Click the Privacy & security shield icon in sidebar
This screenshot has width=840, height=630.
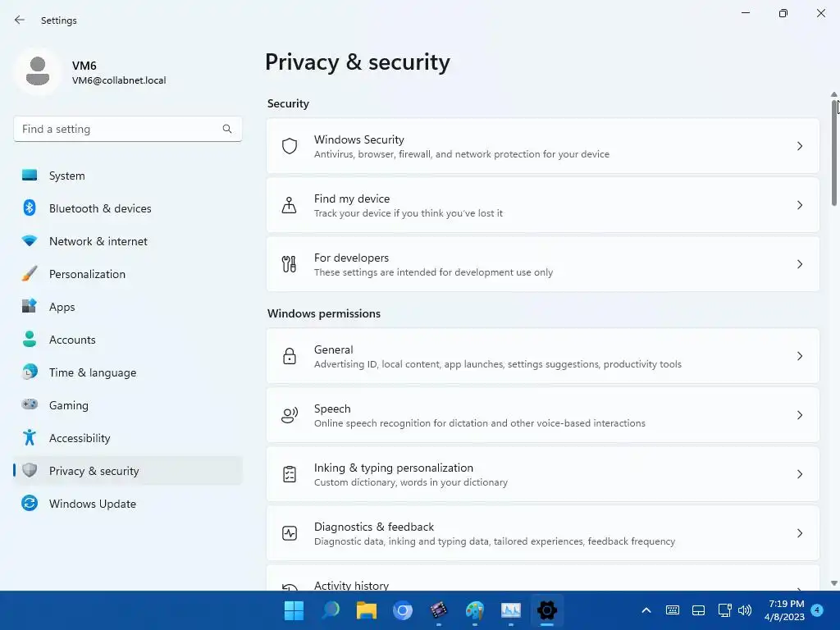click(30, 470)
